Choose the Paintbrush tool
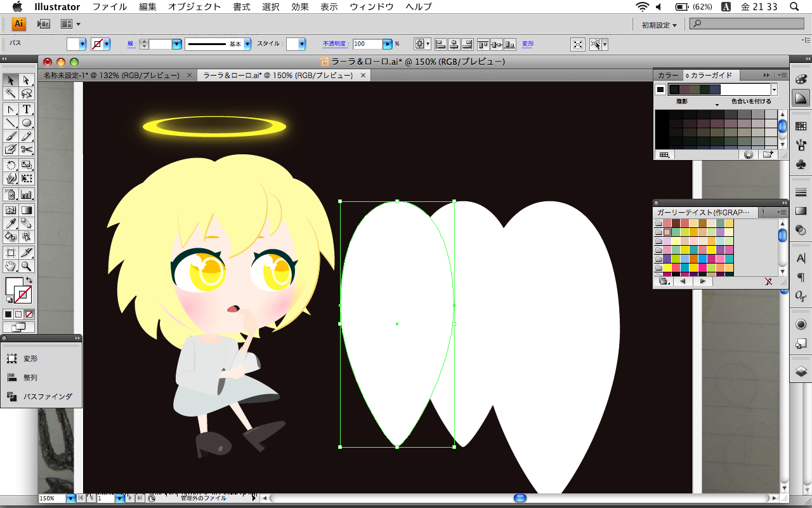 pyautogui.click(x=11, y=136)
